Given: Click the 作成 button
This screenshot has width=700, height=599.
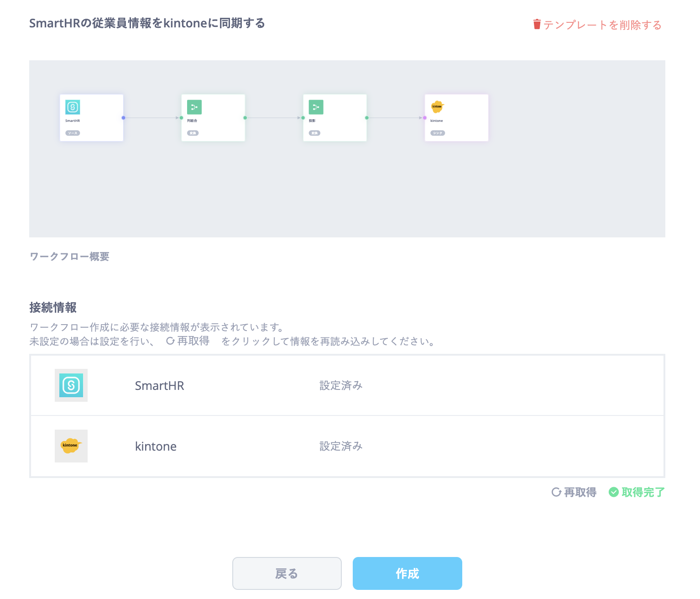Looking at the screenshot, I should (407, 573).
